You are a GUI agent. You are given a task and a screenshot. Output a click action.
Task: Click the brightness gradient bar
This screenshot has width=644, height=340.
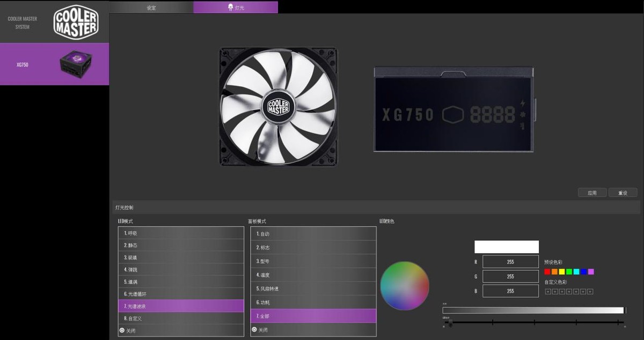tap(533, 311)
